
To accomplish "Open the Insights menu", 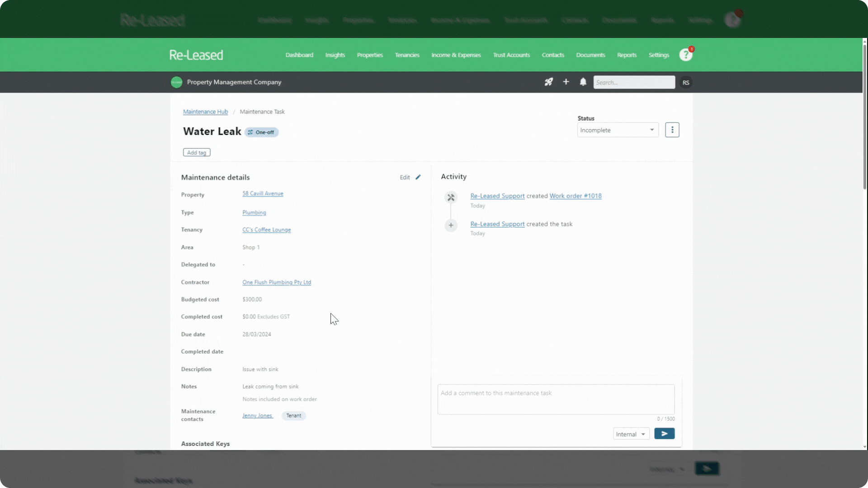I will (335, 55).
